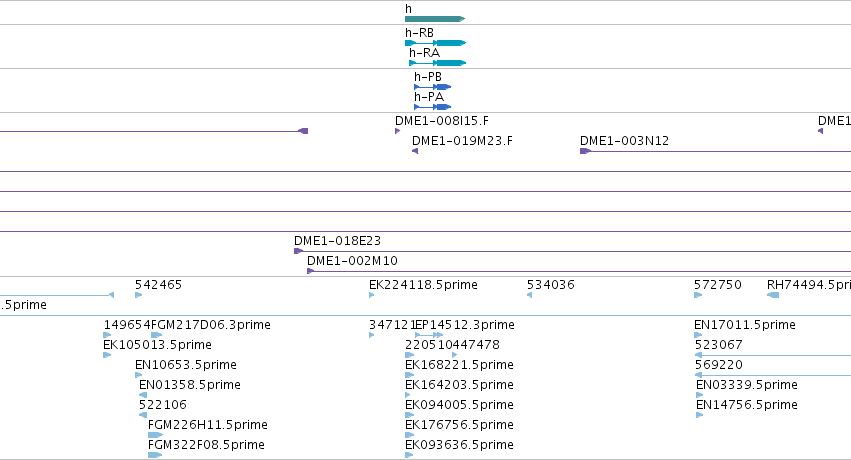
Task: Select the 534036 arrow marker
Action: pyautogui.click(x=529, y=295)
